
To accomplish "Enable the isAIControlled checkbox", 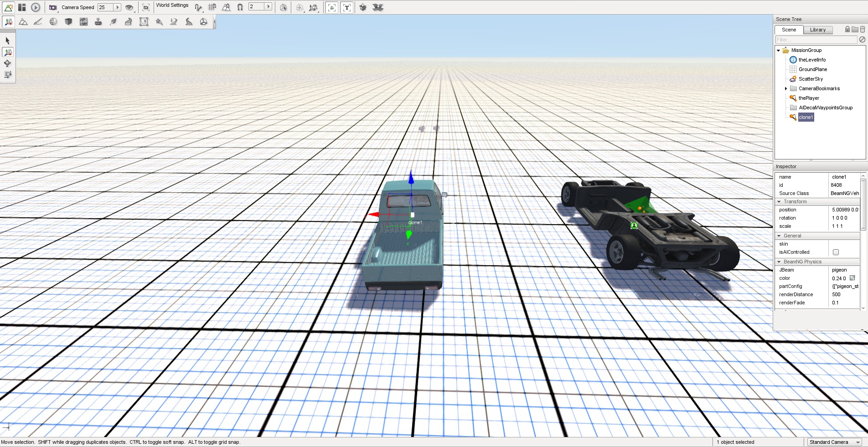I will click(836, 252).
